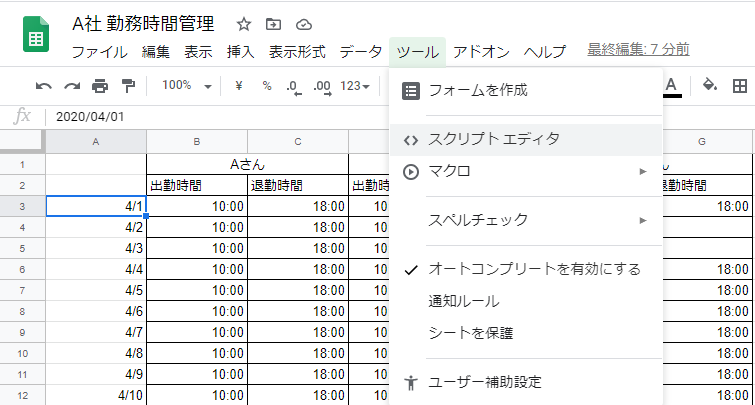The image size is (755, 405).
Task: Select ユーザー補助設定 menu item
Action: 526,383
